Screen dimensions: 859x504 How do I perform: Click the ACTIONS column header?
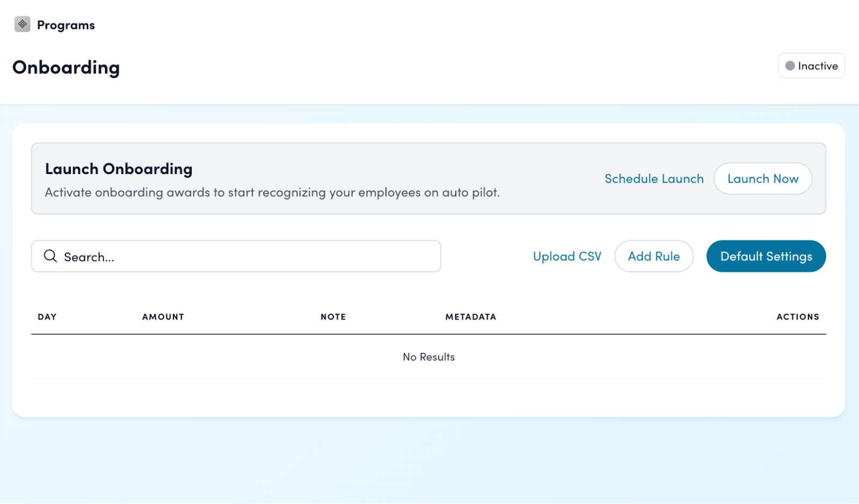[797, 317]
